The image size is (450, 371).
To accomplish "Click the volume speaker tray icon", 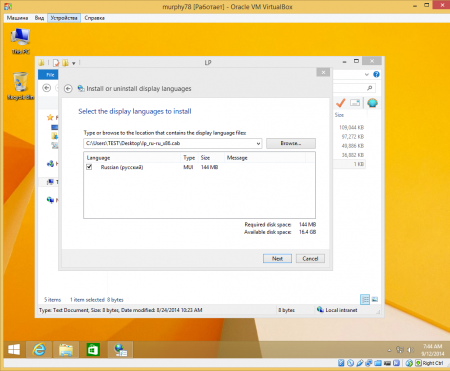I will click(x=411, y=350).
